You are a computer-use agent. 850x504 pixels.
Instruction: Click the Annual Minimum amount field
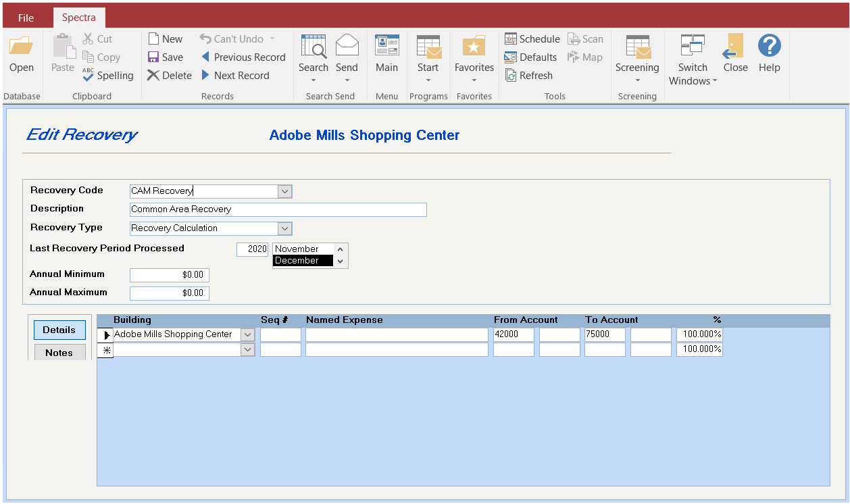point(170,275)
